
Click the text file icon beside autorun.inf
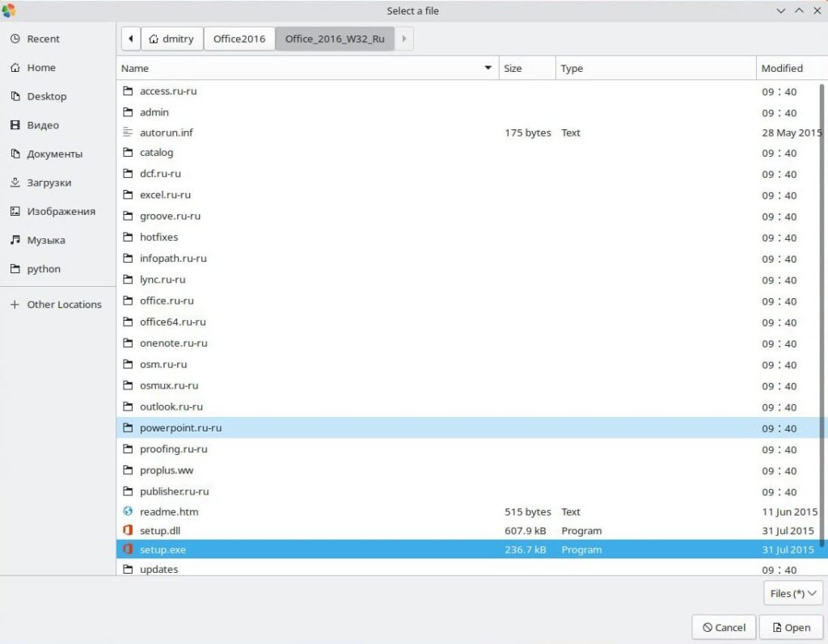[127, 133]
